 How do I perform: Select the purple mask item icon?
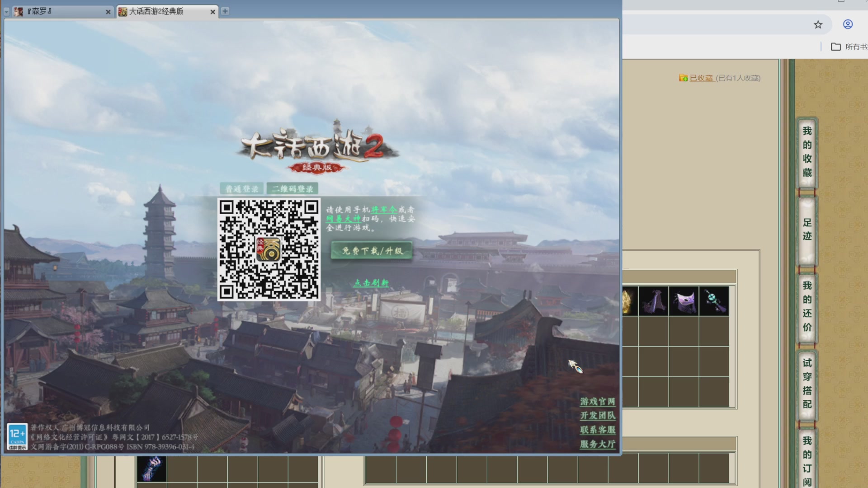click(x=684, y=301)
